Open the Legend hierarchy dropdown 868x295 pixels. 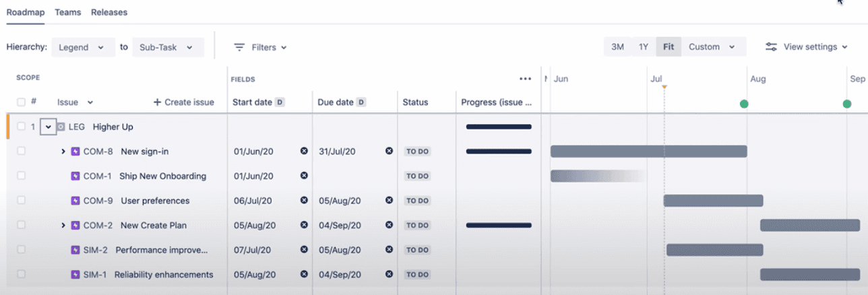pos(83,47)
